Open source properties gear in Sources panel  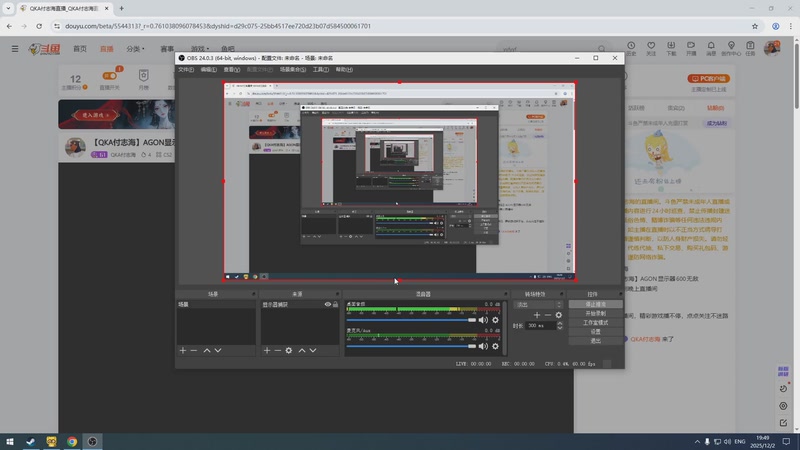click(289, 351)
